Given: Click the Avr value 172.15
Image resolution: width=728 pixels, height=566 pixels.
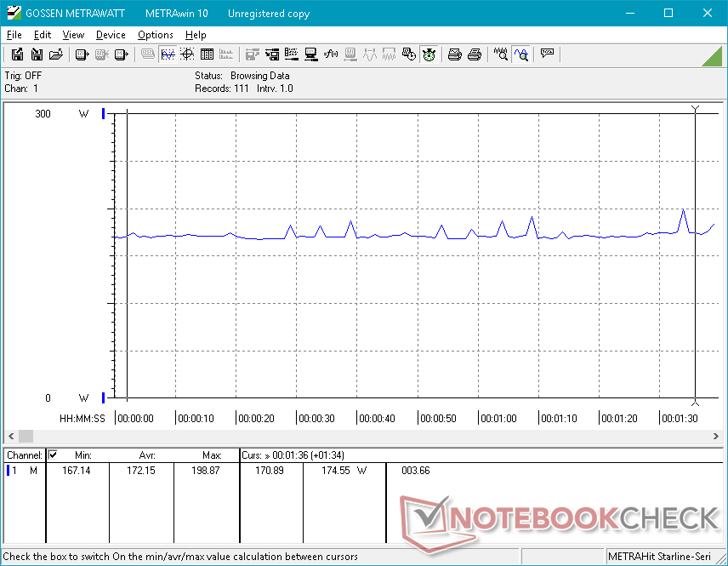Looking at the screenshot, I should coord(140,471).
